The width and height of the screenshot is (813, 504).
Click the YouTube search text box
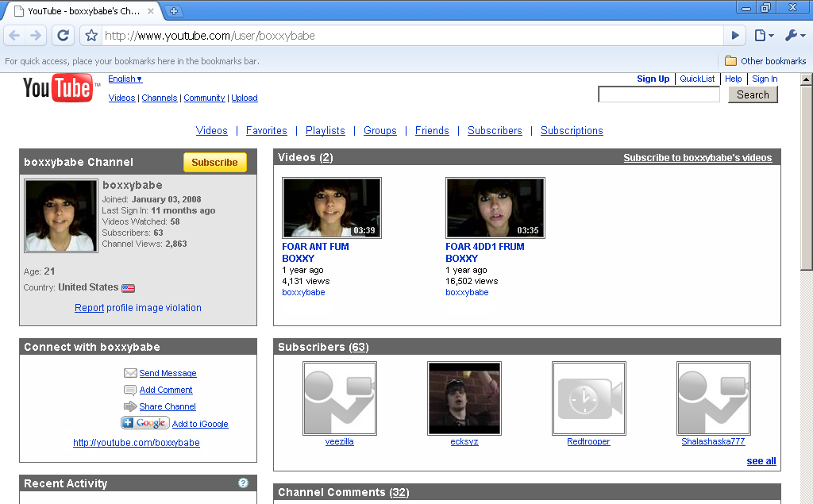[x=659, y=94]
